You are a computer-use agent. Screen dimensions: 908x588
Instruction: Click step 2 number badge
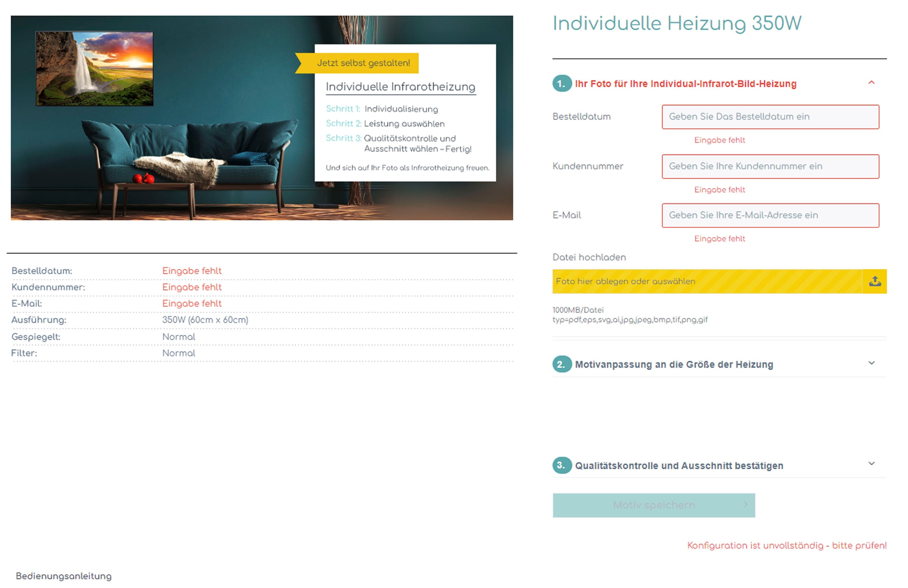coord(561,364)
